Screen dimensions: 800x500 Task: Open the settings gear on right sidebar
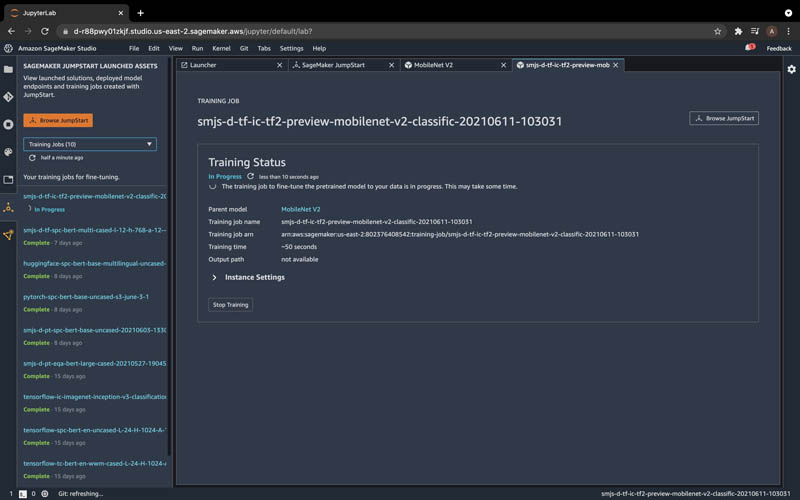791,69
